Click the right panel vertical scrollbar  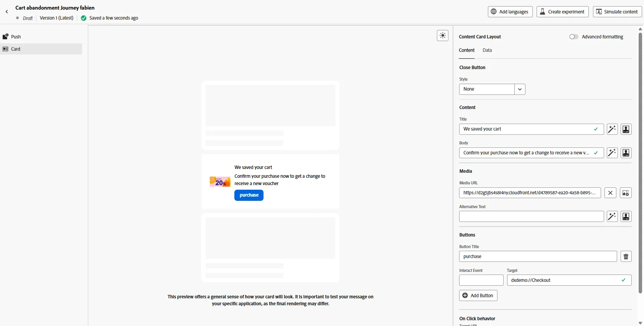(640, 163)
